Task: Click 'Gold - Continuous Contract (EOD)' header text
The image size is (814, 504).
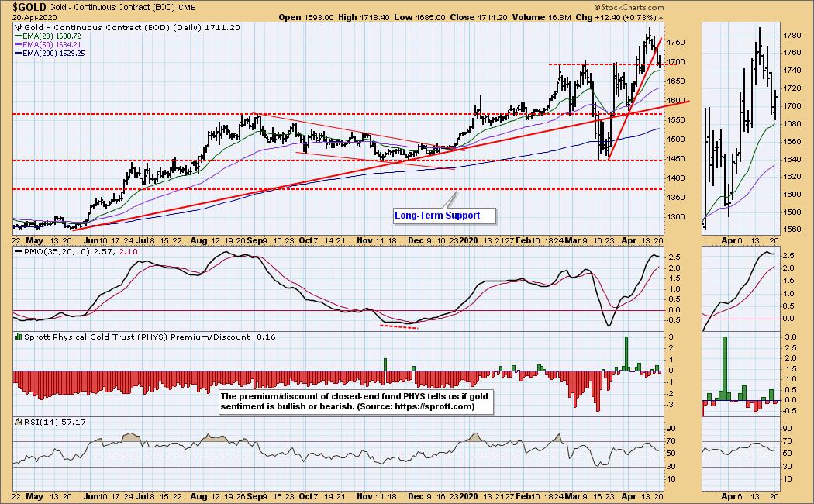Action: [x=112, y=7]
